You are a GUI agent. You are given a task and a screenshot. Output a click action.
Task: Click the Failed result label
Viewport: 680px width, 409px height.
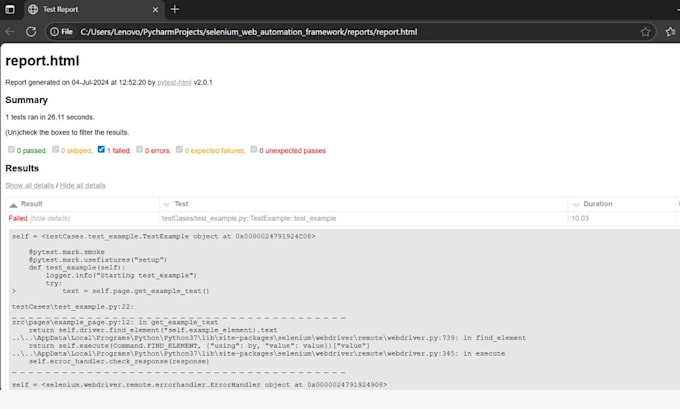[x=18, y=218]
